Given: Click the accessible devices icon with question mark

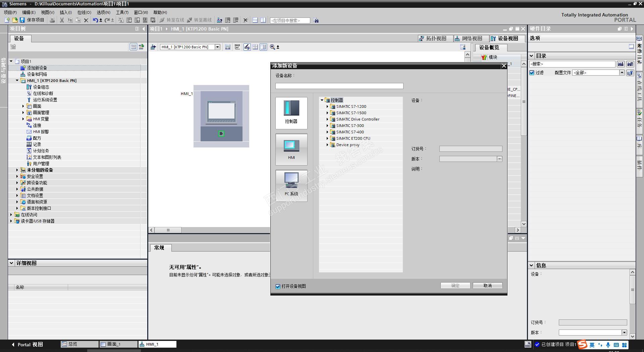Looking at the screenshot, I should (x=219, y=20).
